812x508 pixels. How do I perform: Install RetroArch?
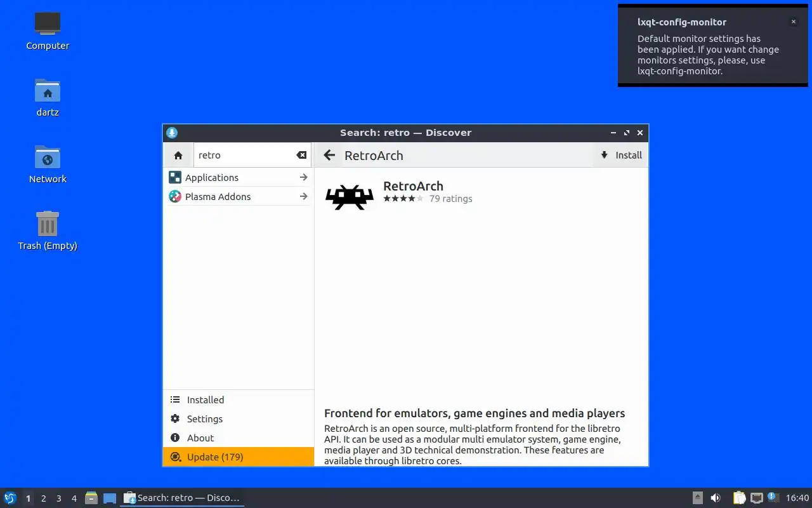pyautogui.click(x=621, y=155)
